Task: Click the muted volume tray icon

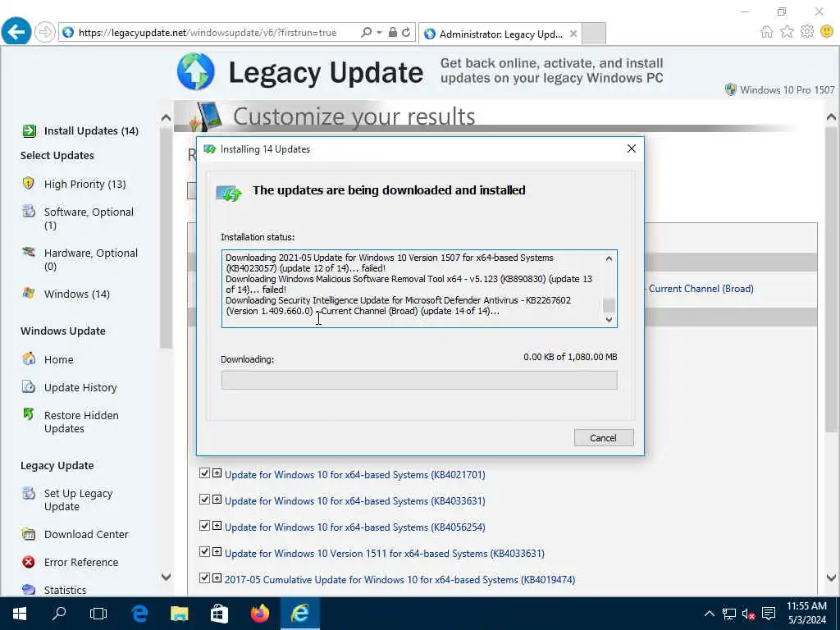Action: 748,614
